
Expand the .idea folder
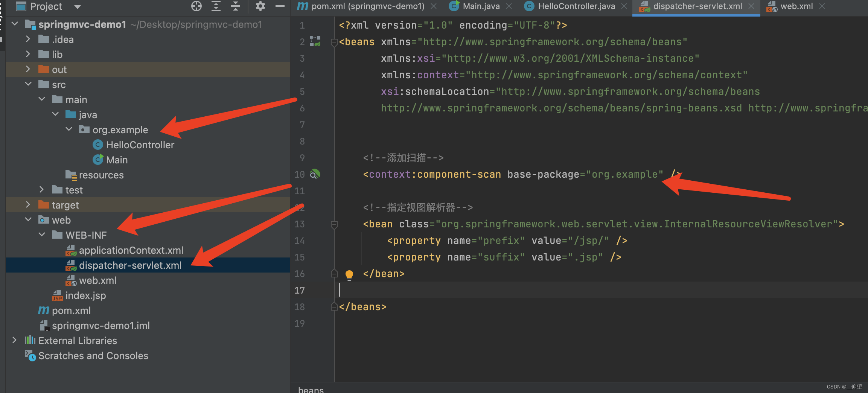[28, 39]
